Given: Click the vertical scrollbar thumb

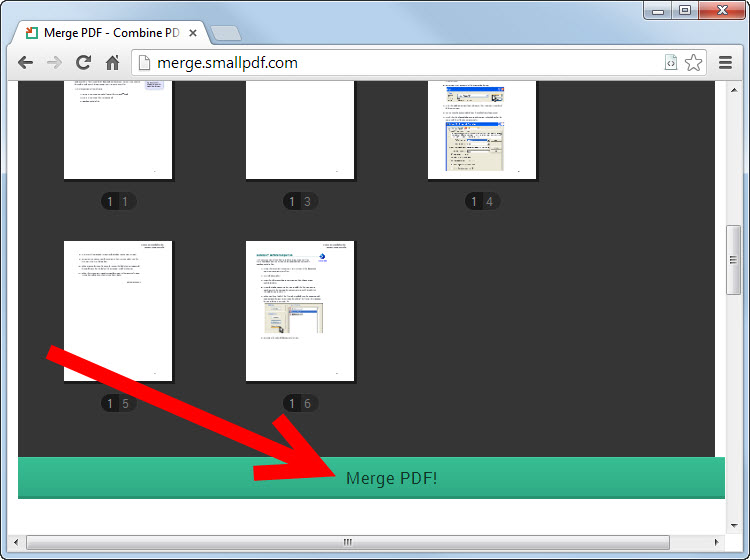Looking at the screenshot, I should pyautogui.click(x=733, y=260).
